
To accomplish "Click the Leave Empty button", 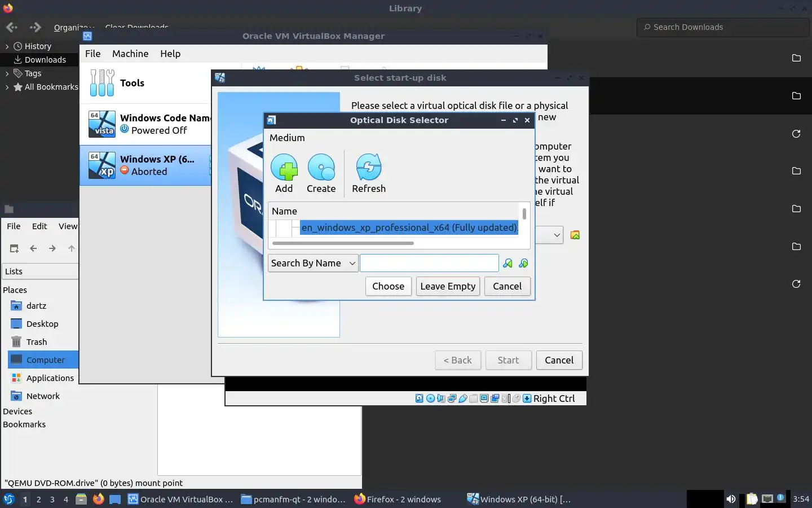I will tap(448, 286).
